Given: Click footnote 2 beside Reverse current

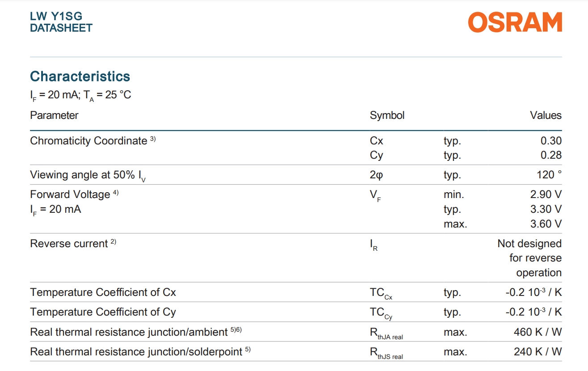Looking at the screenshot, I should 114,242.
